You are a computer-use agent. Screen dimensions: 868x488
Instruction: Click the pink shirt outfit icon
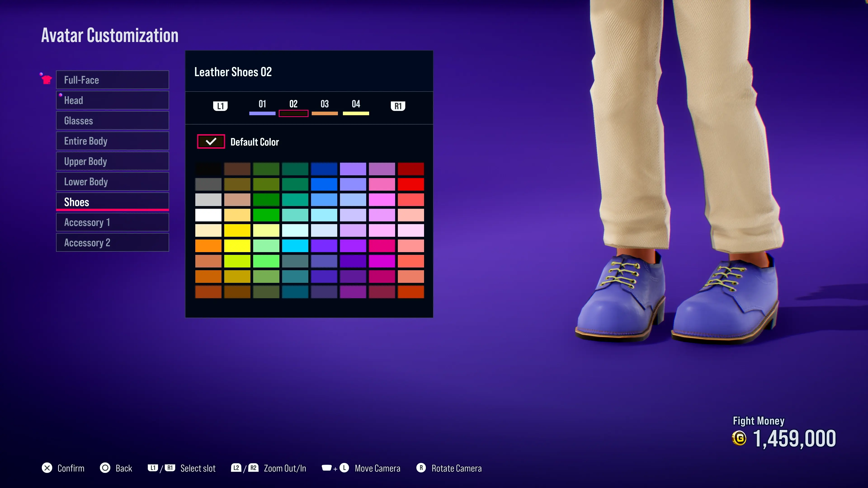47,80
